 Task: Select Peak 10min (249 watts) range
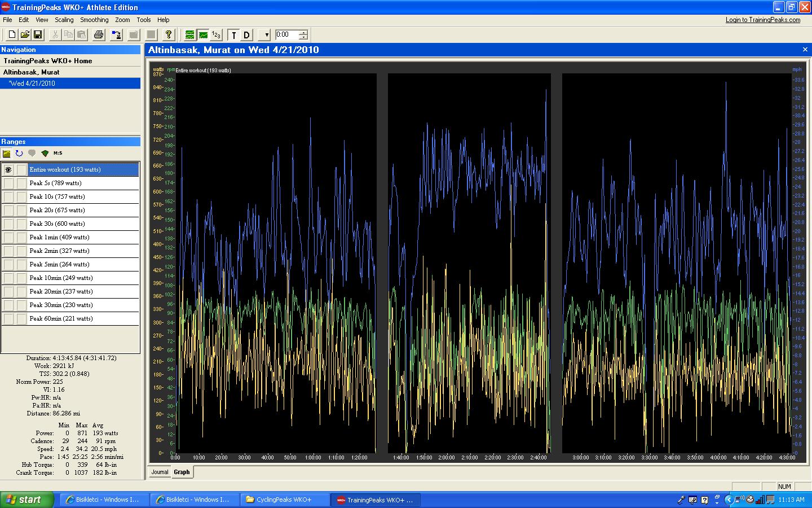(x=83, y=278)
